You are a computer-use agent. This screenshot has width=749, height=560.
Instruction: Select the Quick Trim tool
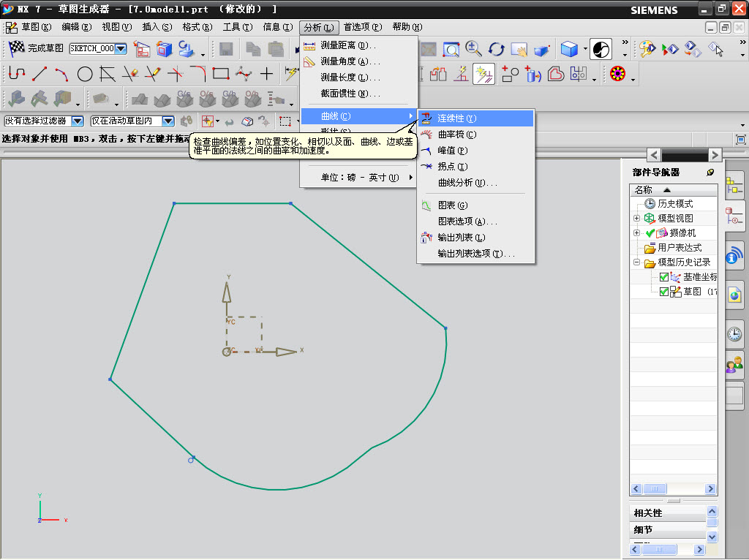click(x=130, y=74)
